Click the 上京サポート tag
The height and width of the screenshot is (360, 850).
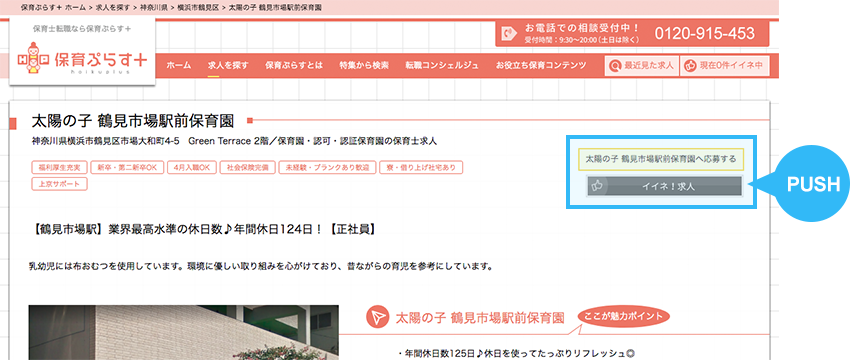pyautogui.click(x=60, y=184)
